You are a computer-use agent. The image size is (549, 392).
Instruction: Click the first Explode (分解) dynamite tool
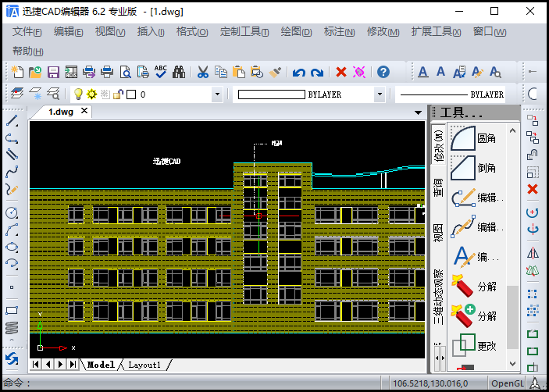pyautogui.click(x=473, y=287)
